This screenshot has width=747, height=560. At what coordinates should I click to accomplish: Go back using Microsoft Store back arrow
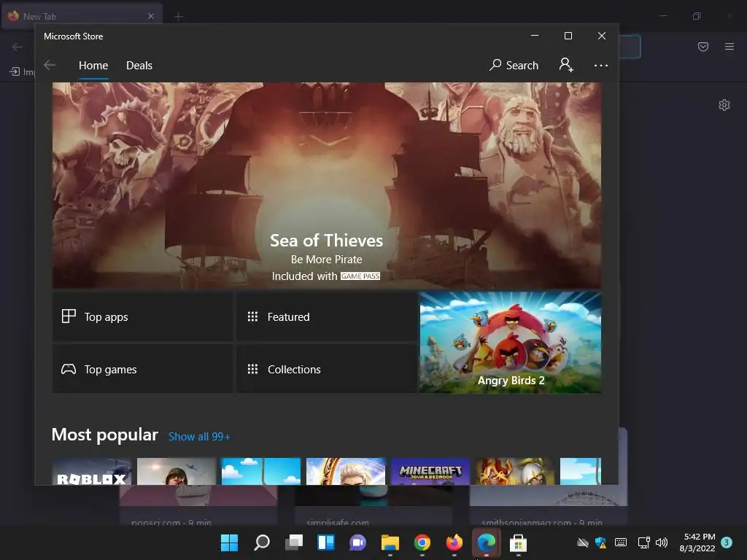(x=50, y=65)
